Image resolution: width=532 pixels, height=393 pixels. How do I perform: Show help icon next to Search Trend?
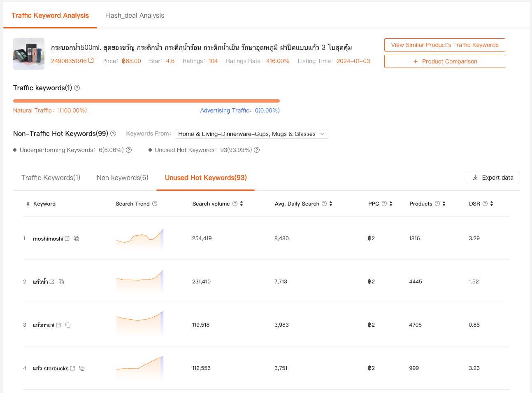(x=155, y=204)
